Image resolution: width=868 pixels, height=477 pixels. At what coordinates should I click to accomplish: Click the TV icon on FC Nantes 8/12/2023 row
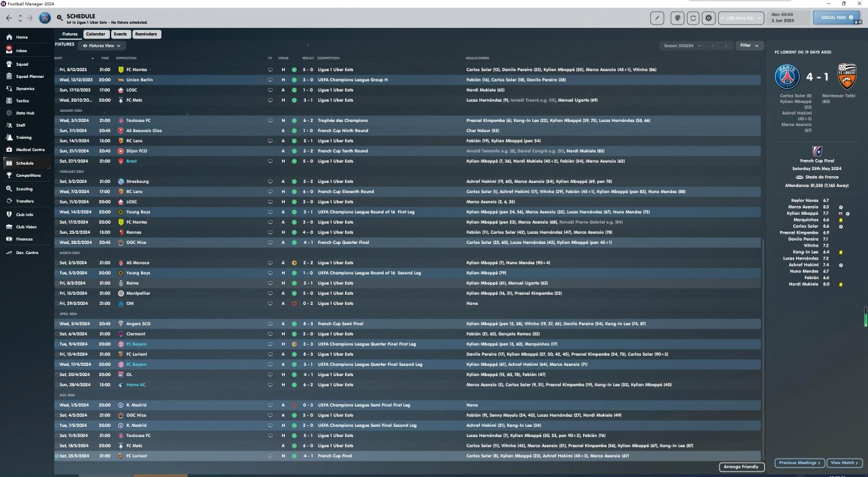pyautogui.click(x=270, y=70)
